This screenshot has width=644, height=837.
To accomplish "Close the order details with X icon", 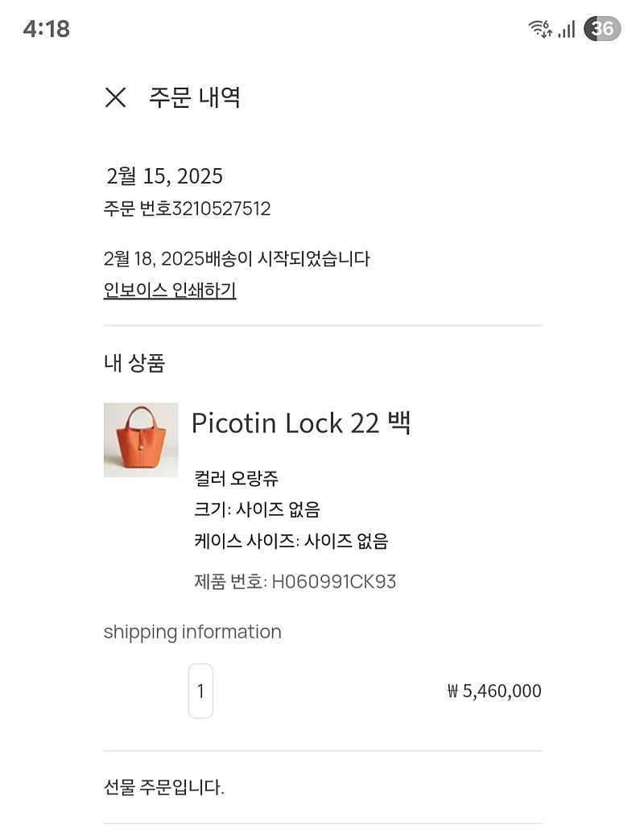I will point(115,97).
